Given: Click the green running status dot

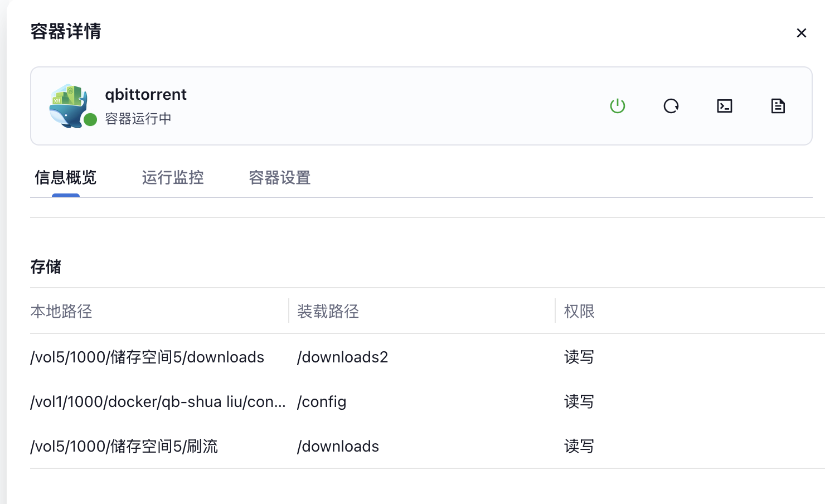Looking at the screenshot, I should (x=90, y=120).
